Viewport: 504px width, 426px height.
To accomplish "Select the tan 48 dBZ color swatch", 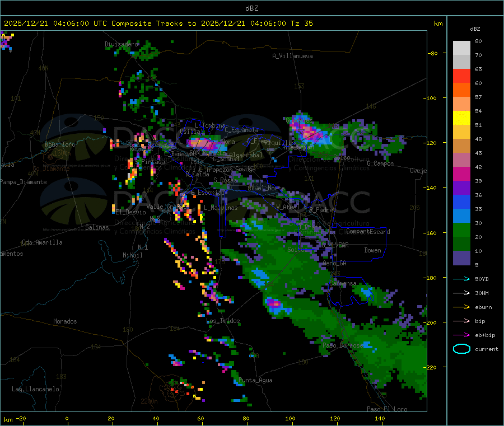I will tap(461, 146).
